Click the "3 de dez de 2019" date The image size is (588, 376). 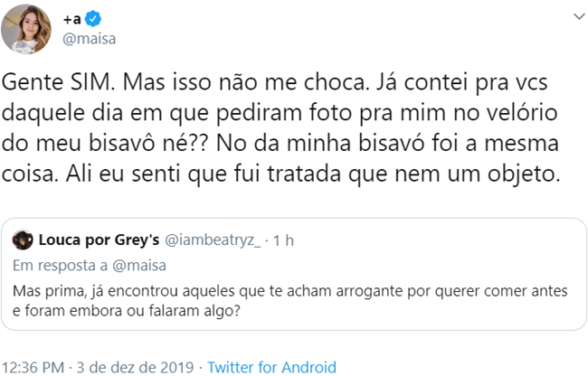(x=134, y=367)
